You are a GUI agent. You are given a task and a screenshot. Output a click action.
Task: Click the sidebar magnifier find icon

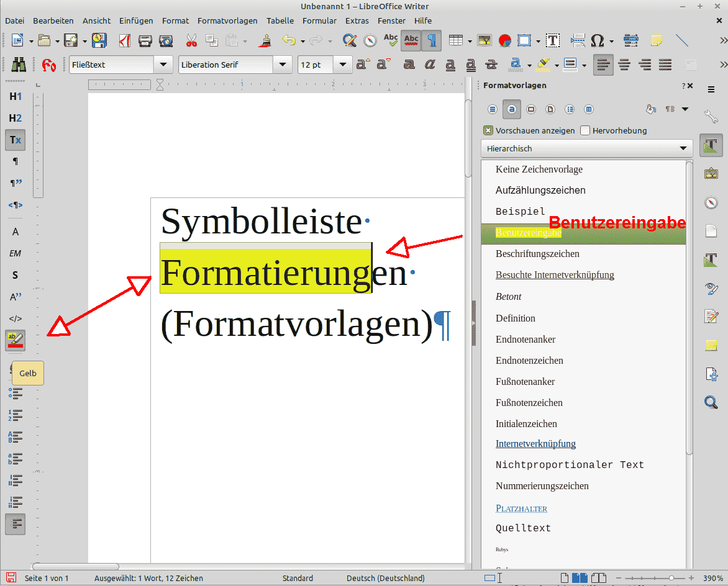(x=711, y=402)
